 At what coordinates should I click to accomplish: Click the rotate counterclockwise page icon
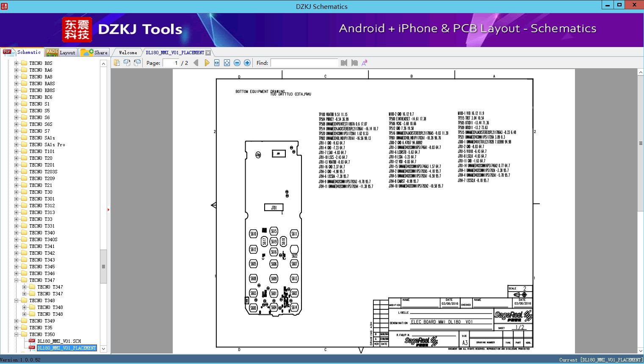[x=127, y=63]
